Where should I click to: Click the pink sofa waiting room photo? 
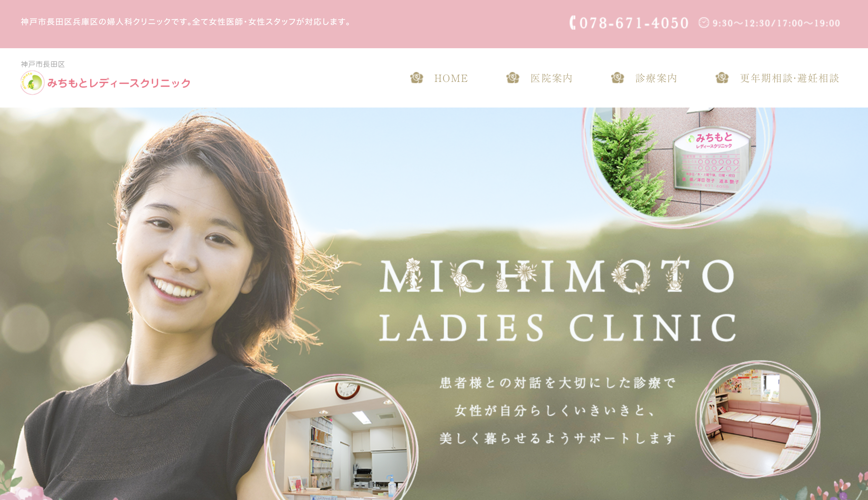coord(759,419)
